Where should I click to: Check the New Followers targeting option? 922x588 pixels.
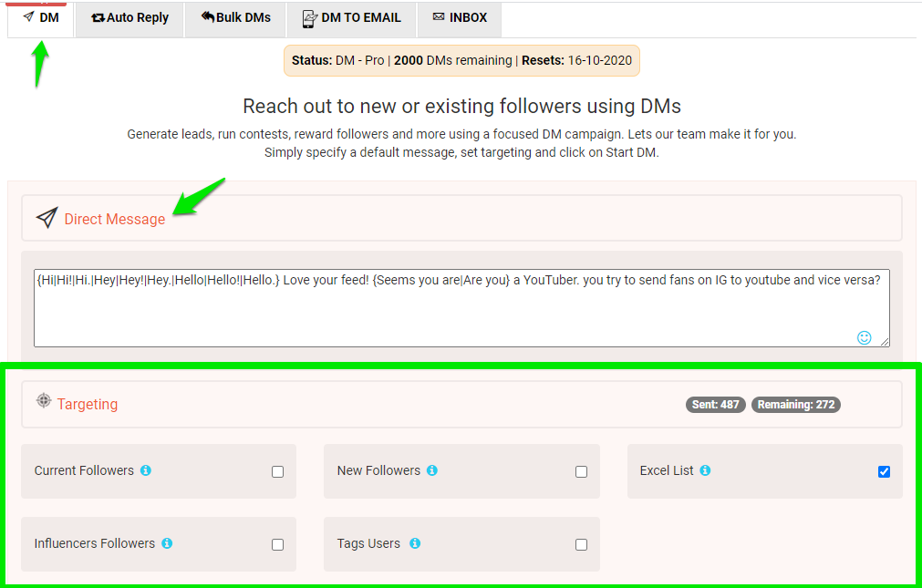coord(581,471)
